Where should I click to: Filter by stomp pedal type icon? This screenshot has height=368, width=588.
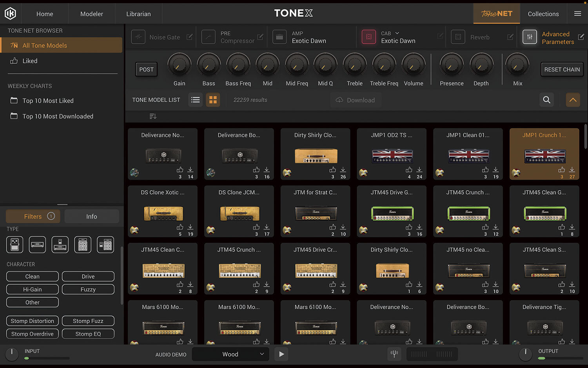coord(15,245)
